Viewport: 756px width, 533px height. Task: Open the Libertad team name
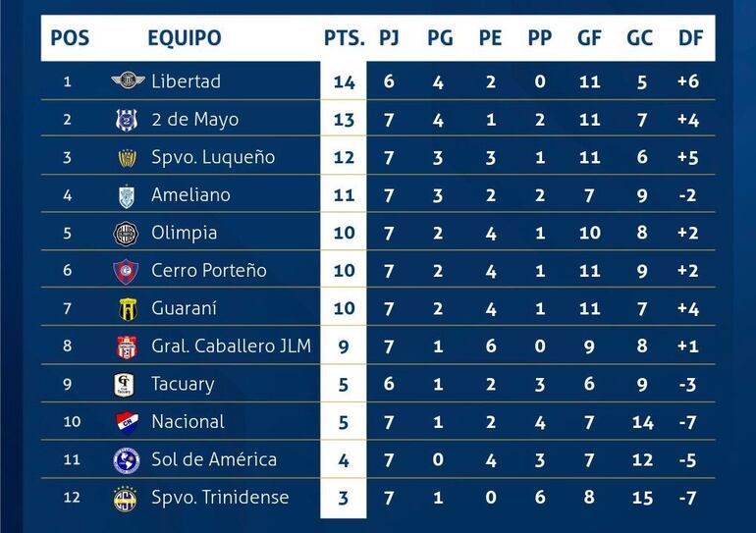(x=186, y=81)
